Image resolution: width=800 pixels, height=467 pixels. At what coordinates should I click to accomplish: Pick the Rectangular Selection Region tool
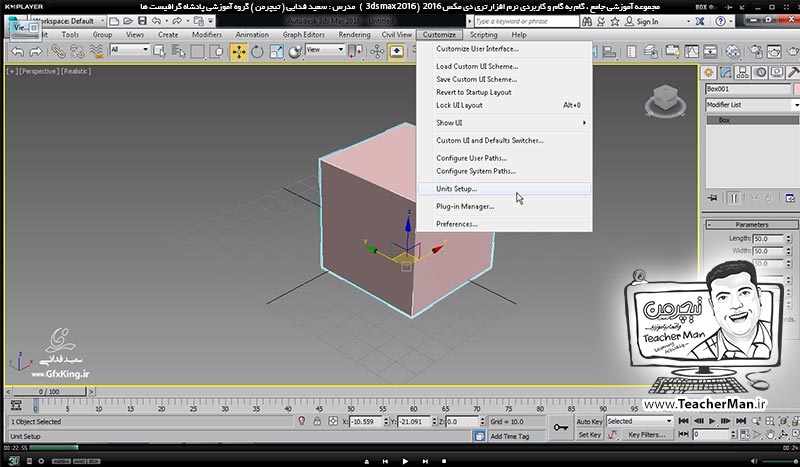coord(197,52)
